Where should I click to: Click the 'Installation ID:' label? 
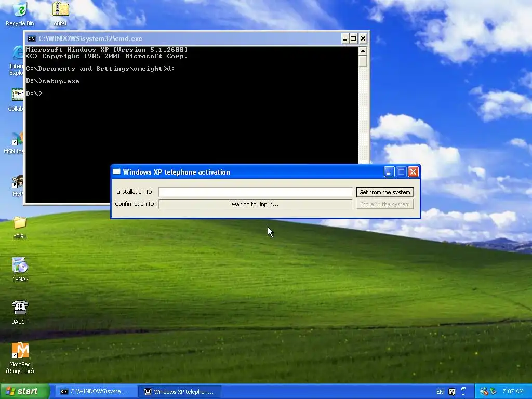pos(135,192)
